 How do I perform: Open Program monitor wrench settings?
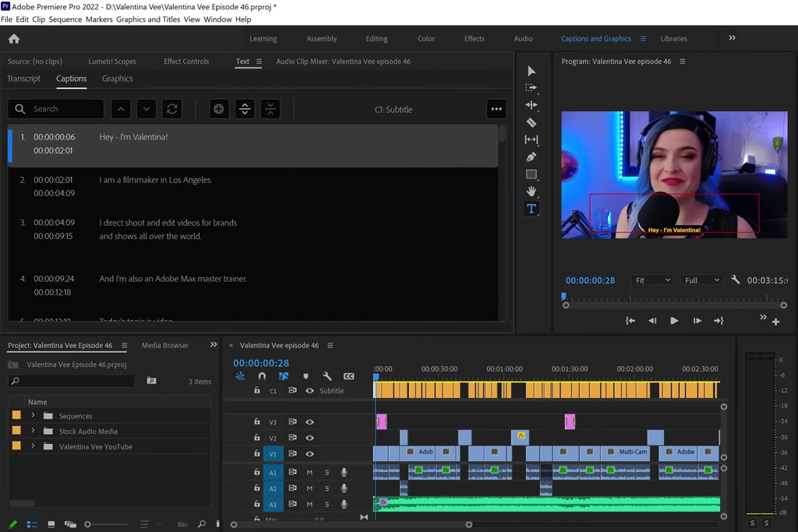pyautogui.click(x=736, y=280)
